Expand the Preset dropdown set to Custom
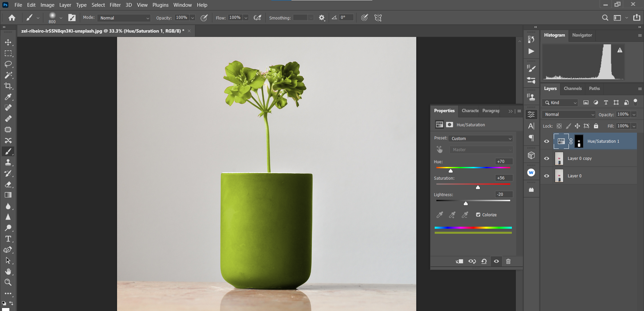 click(x=481, y=138)
